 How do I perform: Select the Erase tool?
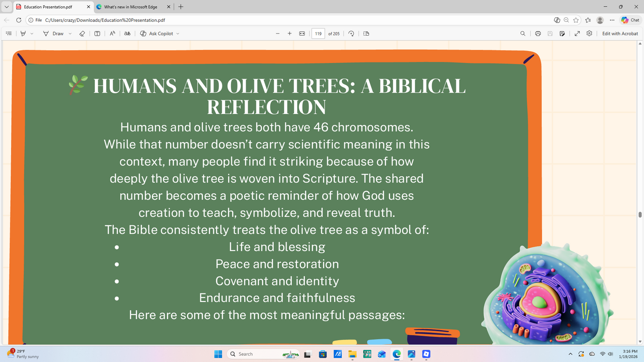coord(82,33)
